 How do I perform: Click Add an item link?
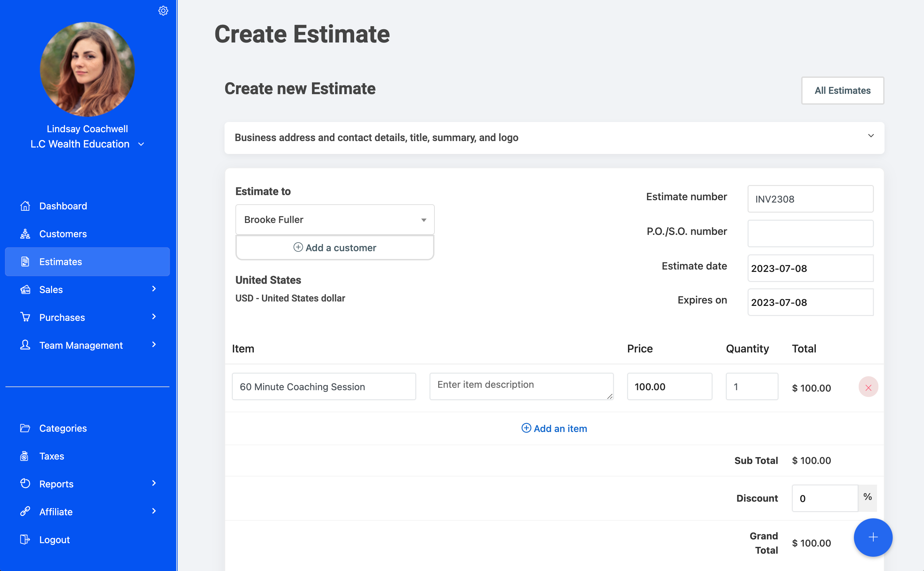click(554, 428)
